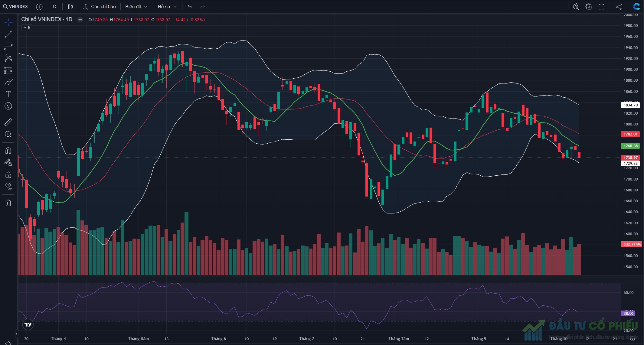
Task: Select the pattern drawing tool
Action: 8,58
